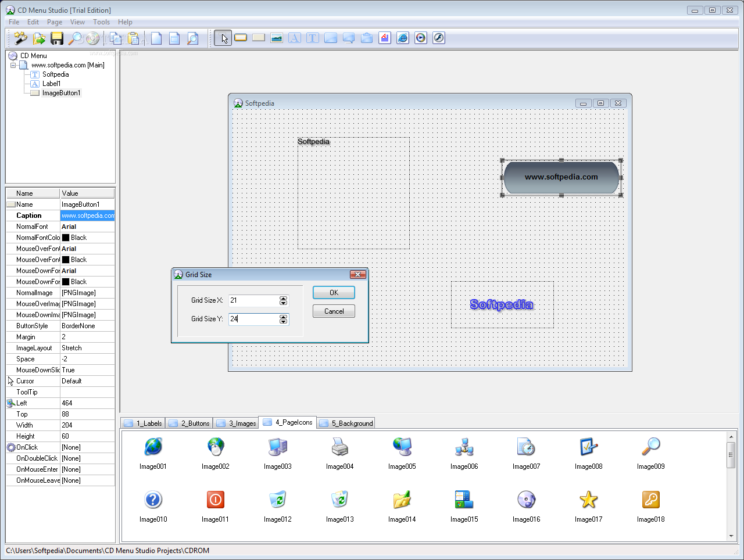Pick the Image010 help question icon
Viewport: 744px width, 560px height.
(153, 500)
